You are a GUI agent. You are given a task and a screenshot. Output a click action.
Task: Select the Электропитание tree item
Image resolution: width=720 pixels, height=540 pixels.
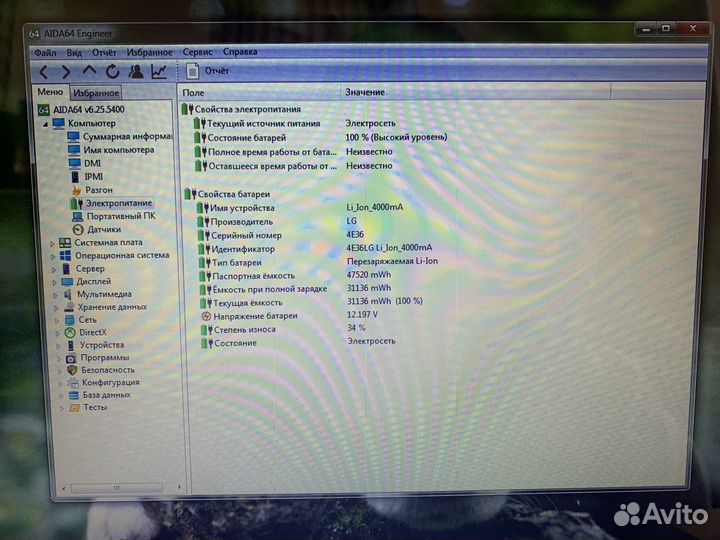[x=119, y=202]
